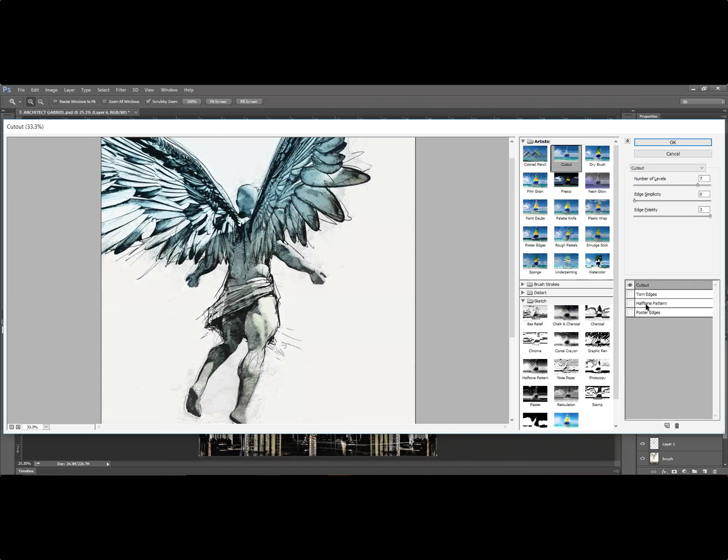Open the Filter menu
This screenshot has height=560, width=728.
pyautogui.click(x=121, y=90)
